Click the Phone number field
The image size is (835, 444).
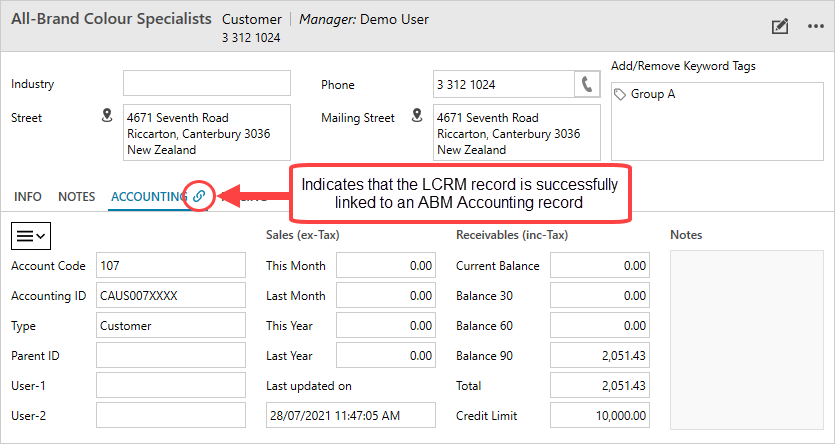(502, 84)
